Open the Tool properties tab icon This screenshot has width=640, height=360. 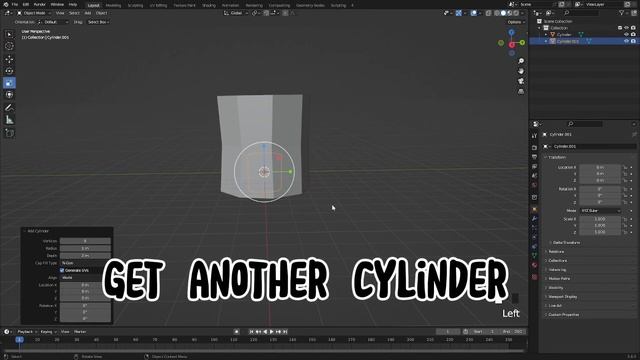534,136
